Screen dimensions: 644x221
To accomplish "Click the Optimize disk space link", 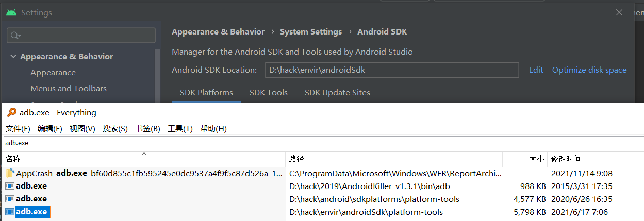I will tap(589, 70).
